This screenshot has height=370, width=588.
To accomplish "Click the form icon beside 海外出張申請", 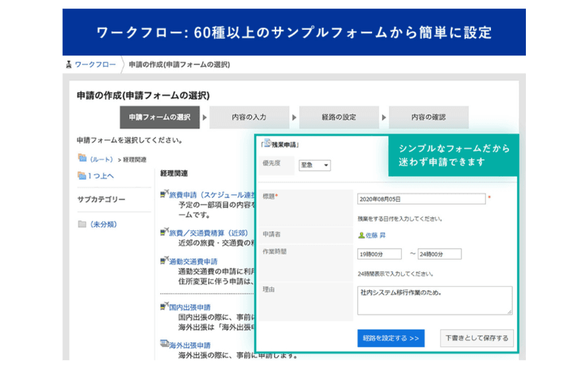I will point(165,344).
